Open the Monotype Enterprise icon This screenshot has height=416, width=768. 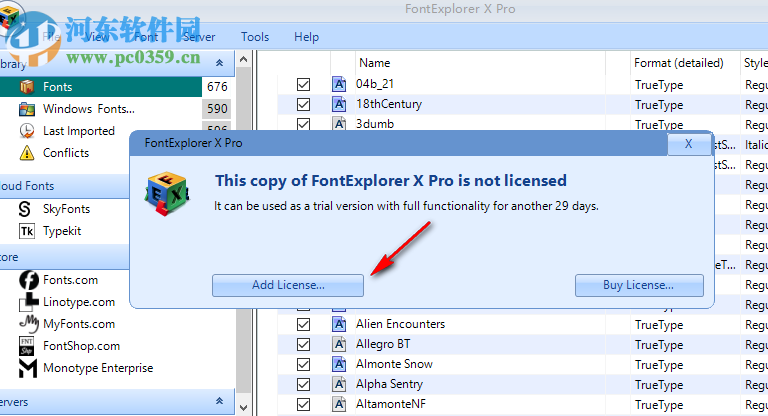[28, 368]
